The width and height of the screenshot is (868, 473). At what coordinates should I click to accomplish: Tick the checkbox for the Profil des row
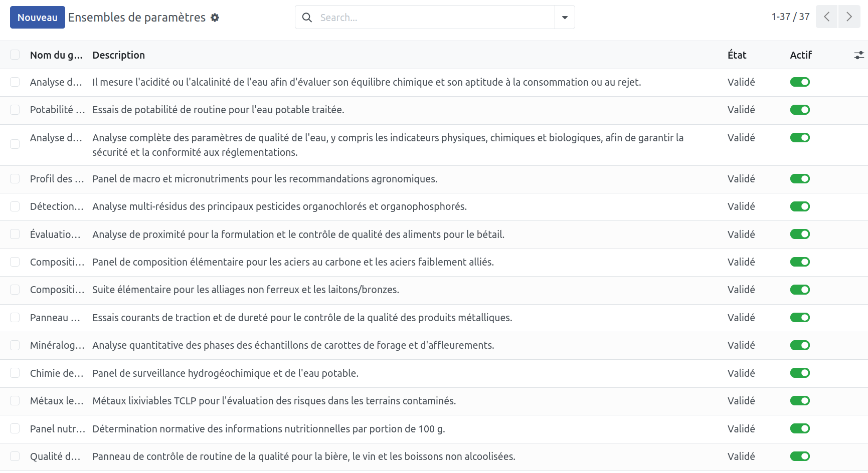click(x=15, y=179)
